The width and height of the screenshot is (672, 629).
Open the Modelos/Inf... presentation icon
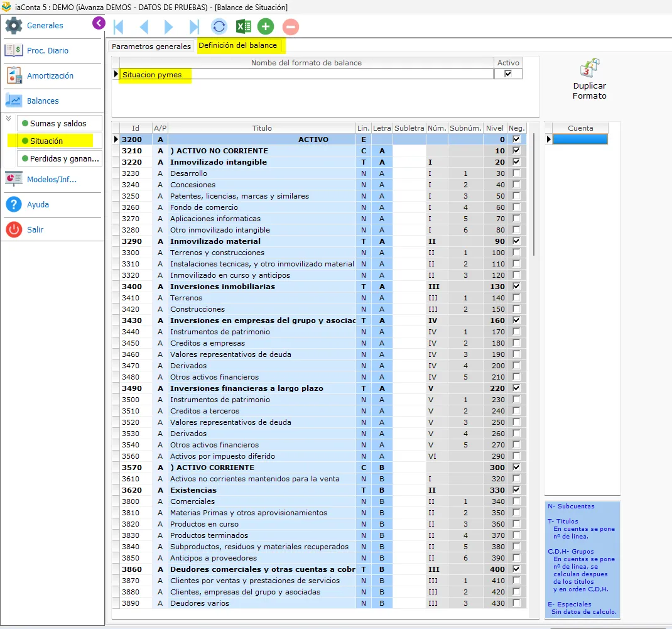click(14, 179)
